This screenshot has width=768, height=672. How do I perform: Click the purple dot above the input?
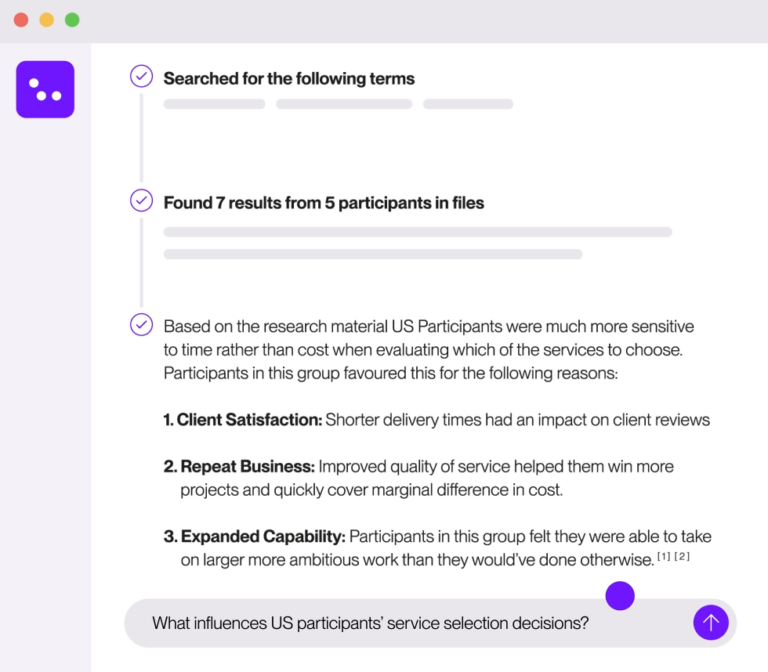(x=620, y=596)
